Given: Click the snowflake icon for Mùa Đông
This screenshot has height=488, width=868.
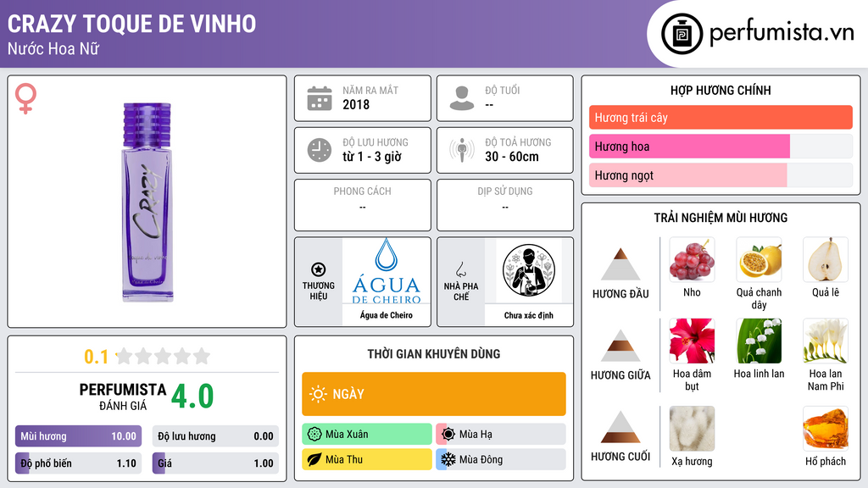Looking at the screenshot, I should [448, 459].
